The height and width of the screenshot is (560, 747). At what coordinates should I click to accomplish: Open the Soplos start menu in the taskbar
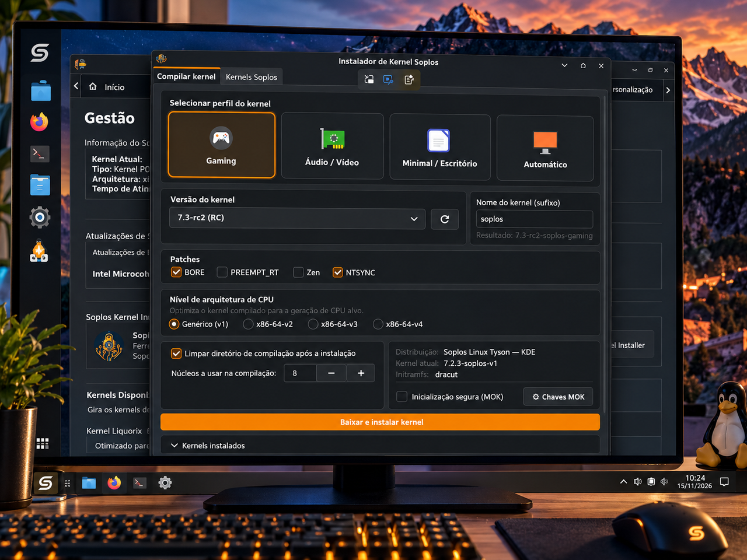pyautogui.click(x=46, y=483)
